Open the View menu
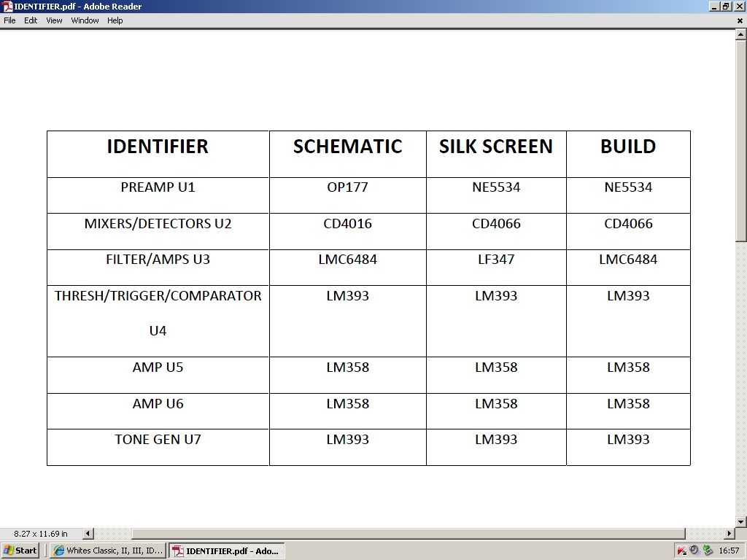 54,20
